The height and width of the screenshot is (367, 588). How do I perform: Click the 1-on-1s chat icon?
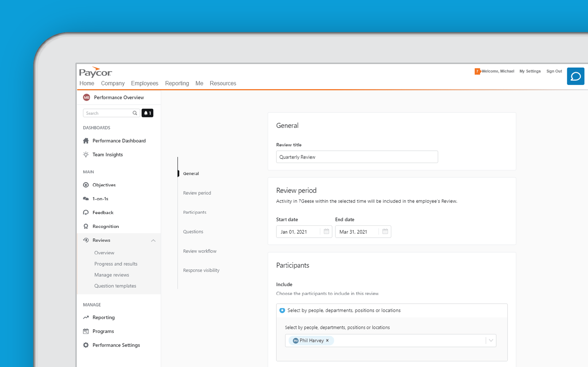86,199
